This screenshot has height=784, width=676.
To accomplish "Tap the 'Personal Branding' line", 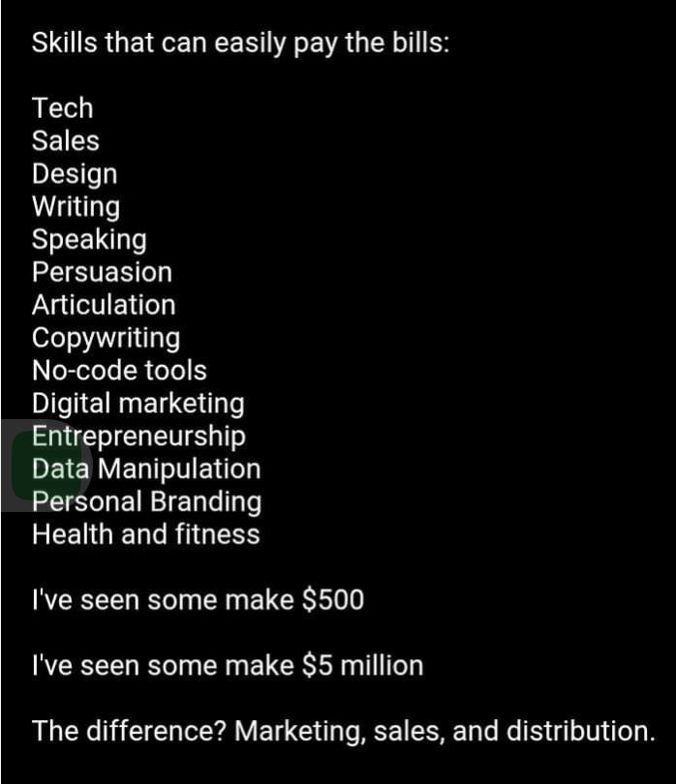I will pyautogui.click(x=147, y=502).
